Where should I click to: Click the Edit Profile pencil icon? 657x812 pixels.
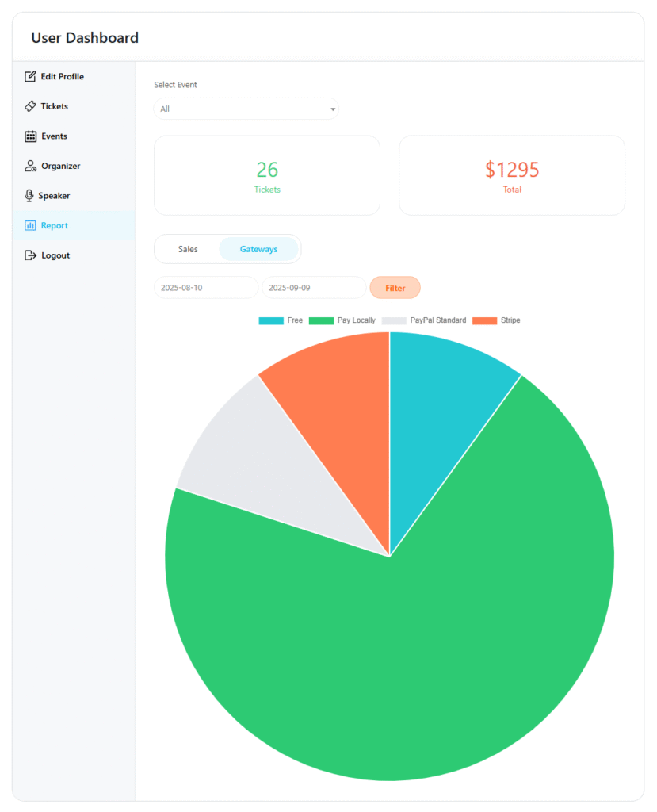tap(29, 76)
